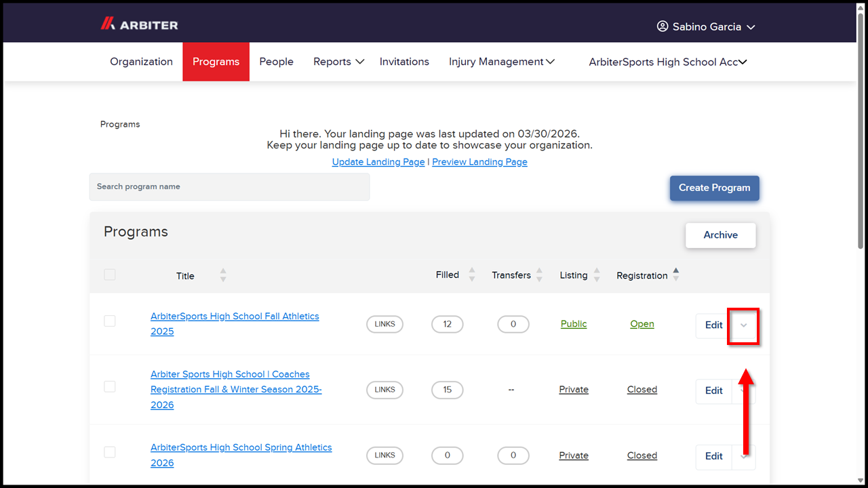Image resolution: width=868 pixels, height=488 pixels.
Task: Expand the Injury Management menu
Action: 502,62
